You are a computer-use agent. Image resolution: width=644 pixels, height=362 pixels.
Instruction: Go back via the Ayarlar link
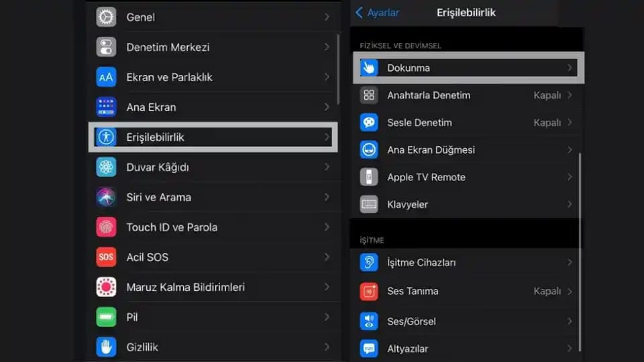383,13
